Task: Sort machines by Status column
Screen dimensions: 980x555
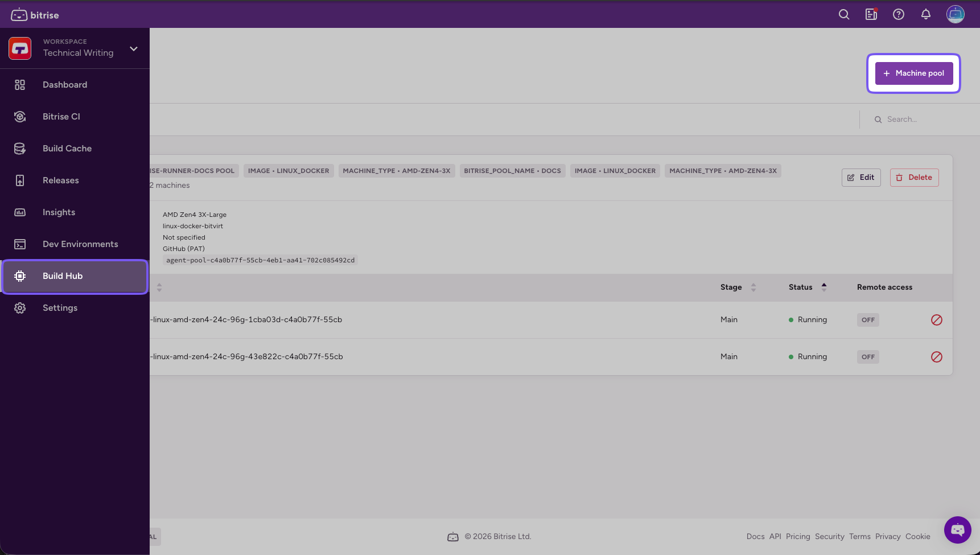Action: [808, 287]
